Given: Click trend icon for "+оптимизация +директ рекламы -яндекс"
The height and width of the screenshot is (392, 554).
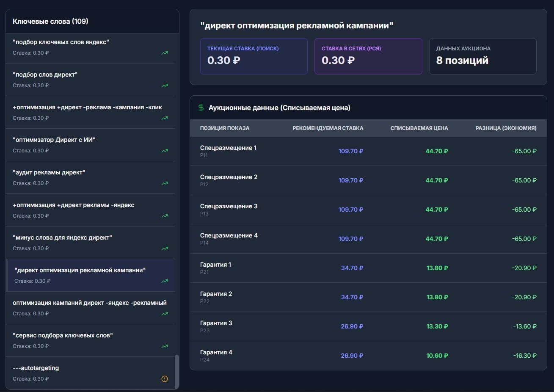Looking at the screenshot, I should tap(165, 216).
